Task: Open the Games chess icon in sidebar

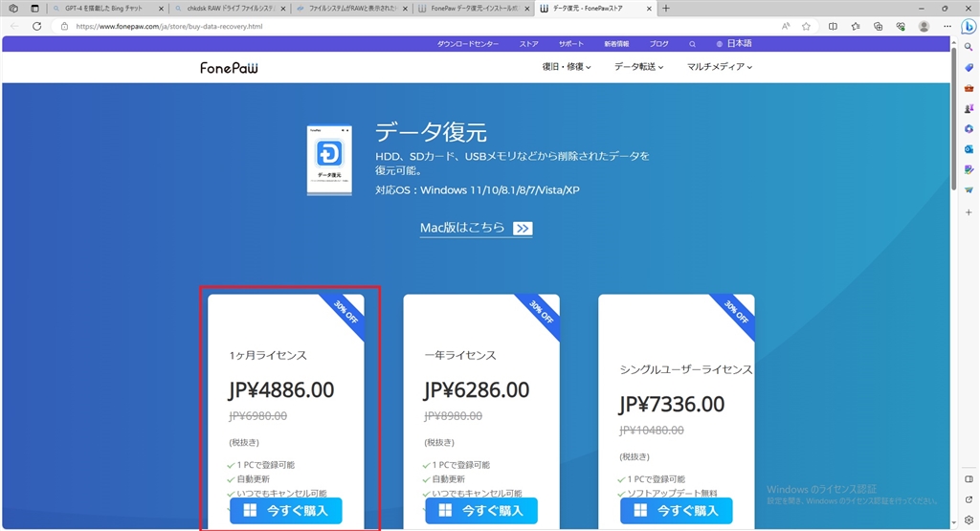Action: pyautogui.click(x=969, y=109)
